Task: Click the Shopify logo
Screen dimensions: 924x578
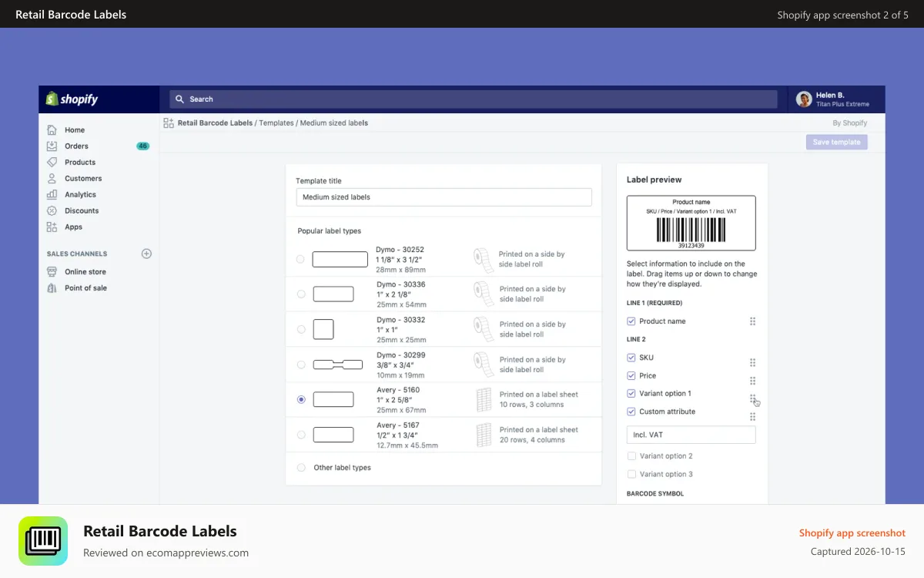Action: (72, 99)
